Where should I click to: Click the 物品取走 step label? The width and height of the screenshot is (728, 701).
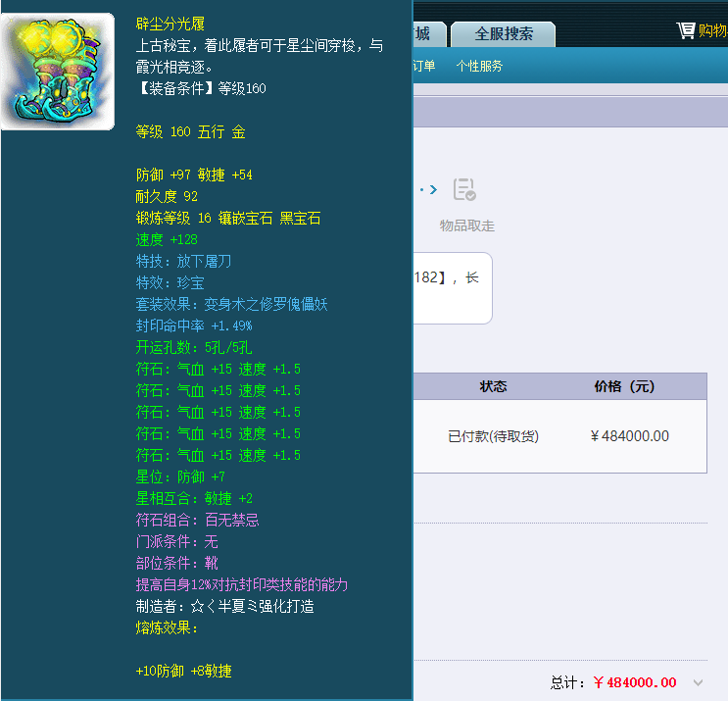pyautogui.click(x=467, y=226)
